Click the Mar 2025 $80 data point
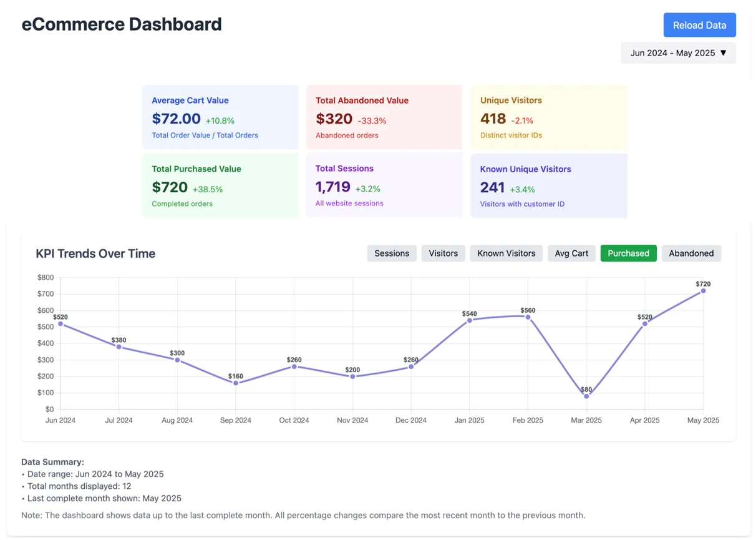 586,396
